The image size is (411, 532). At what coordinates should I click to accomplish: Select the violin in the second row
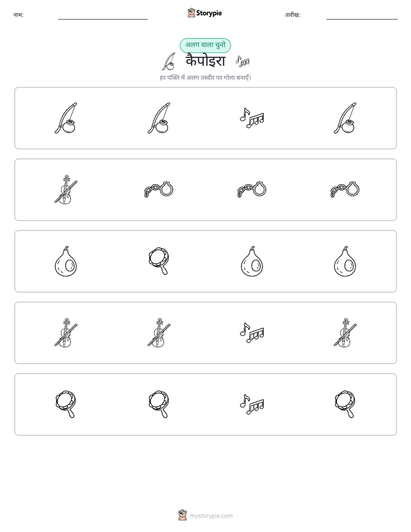click(x=66, y=189)
